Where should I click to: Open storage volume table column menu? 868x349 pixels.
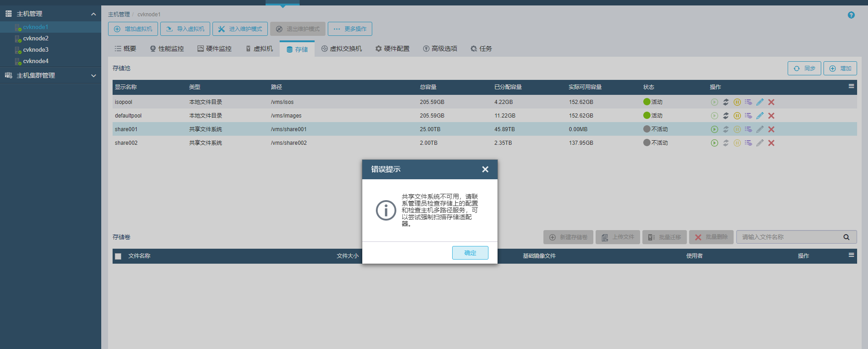(x=851, y=255)
